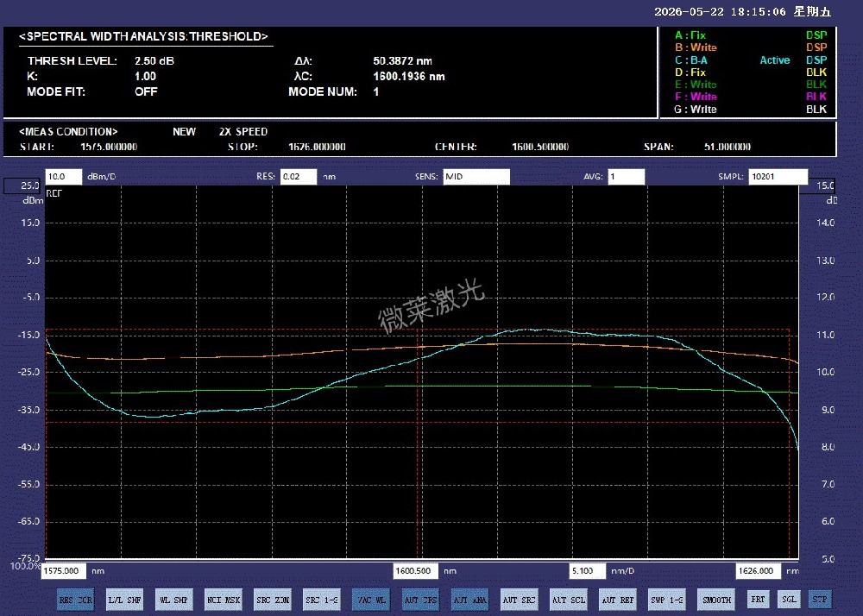
Task: Toggle the VAC WL vacuum wavelength button
Action: 371,600
